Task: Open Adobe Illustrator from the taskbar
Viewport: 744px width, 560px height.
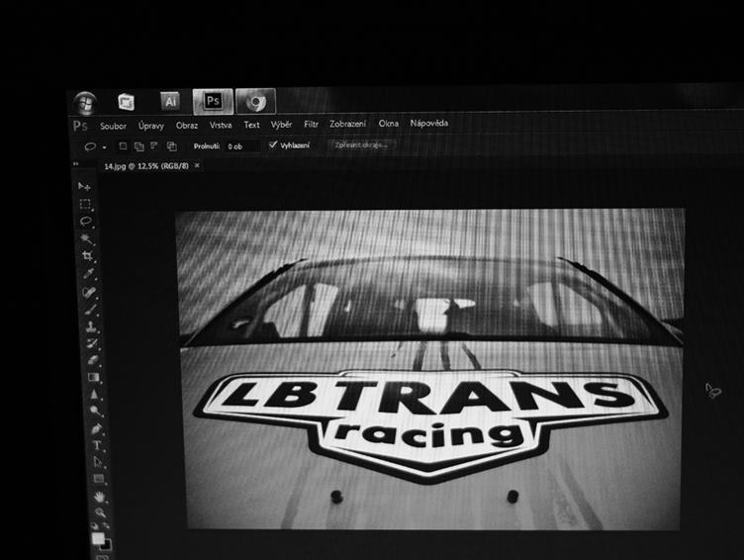Action: click(170, 101)
